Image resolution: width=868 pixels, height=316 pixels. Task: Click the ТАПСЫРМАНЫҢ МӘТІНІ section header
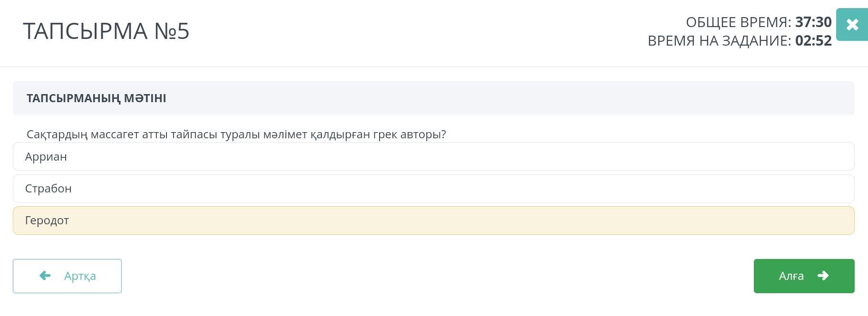(x=96, y=98)
